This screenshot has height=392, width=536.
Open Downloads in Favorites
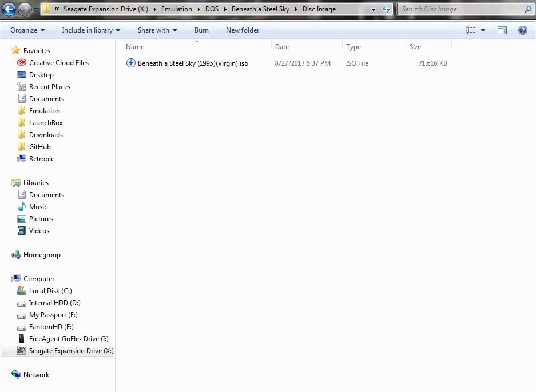tap(46, 134)
